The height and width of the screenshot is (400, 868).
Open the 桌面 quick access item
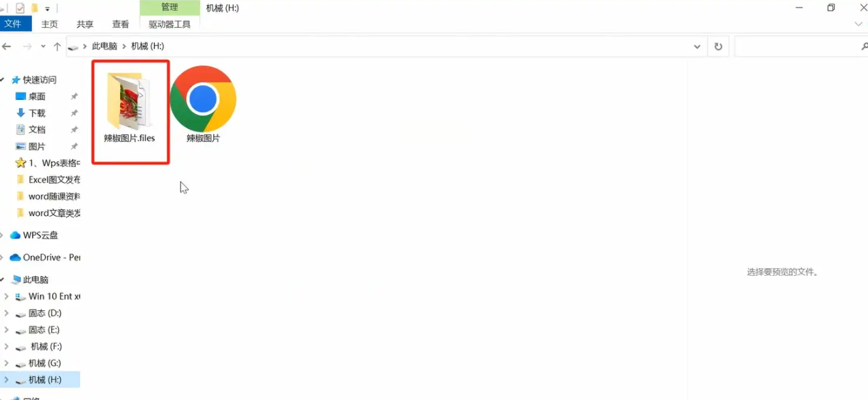coord(37,96)
